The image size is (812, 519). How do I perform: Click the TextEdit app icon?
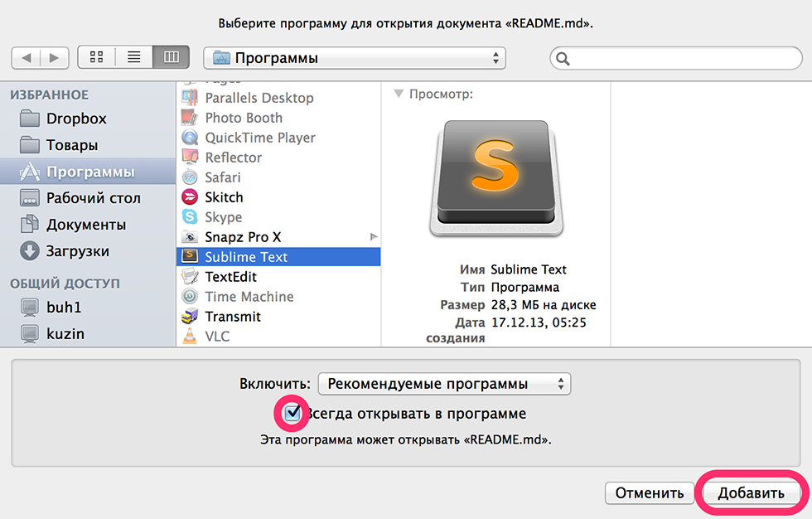coord(190,277)
